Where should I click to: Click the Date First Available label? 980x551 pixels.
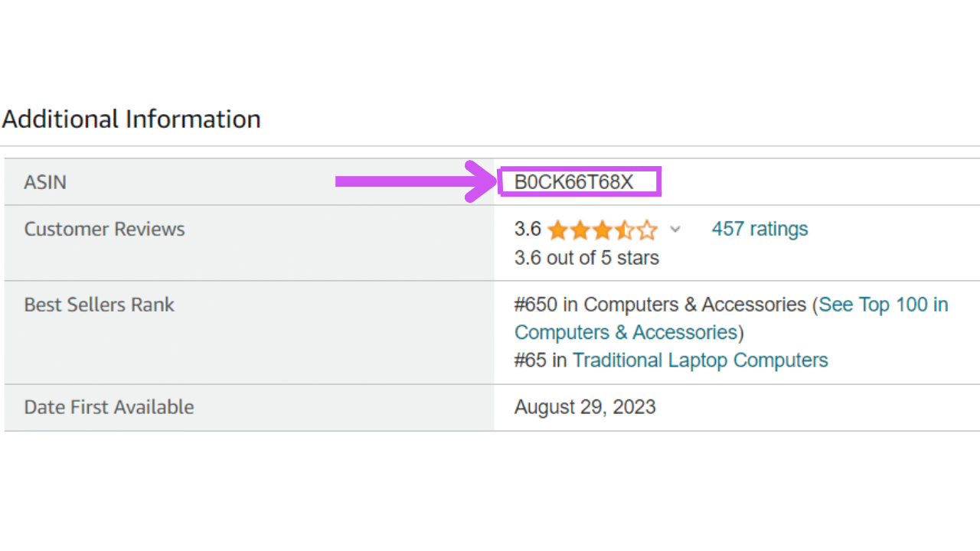click(x=109, y=406)
